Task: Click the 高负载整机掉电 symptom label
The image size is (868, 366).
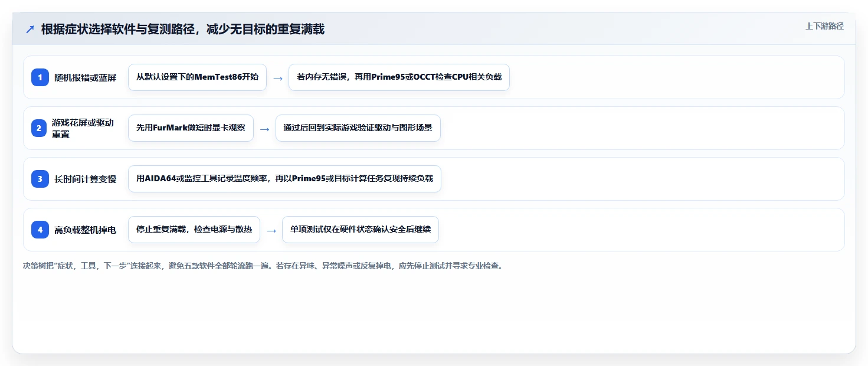Action: (85, 230)
